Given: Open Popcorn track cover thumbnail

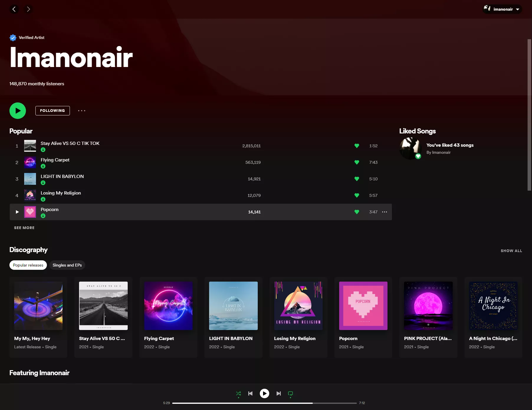Looking at the screenshot, I should tap(30, 212).
